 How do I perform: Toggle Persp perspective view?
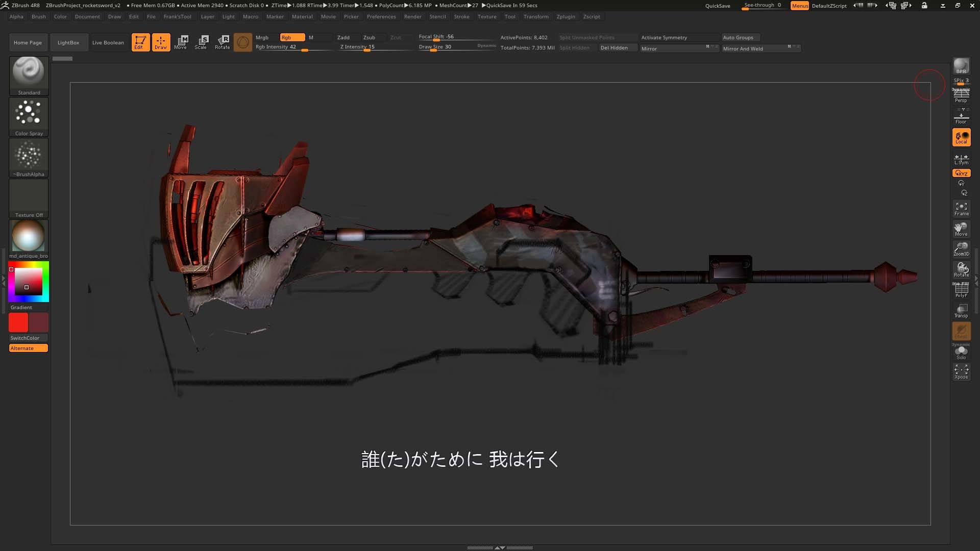pos(961,95)
